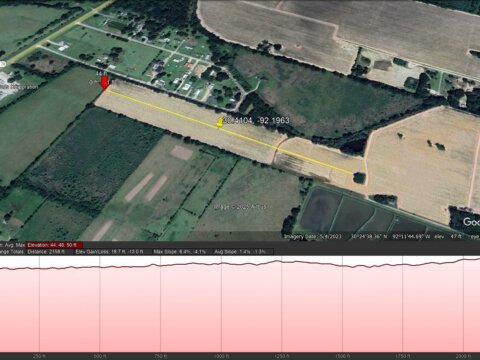Click the 1750 ft label on distance axis
Screen dimensions: 480x360
[x=403, y=356]
